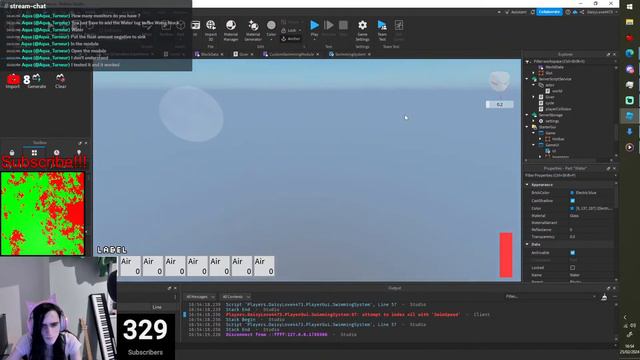Select StarterGui in Explorer

click(x=547, y=127)
